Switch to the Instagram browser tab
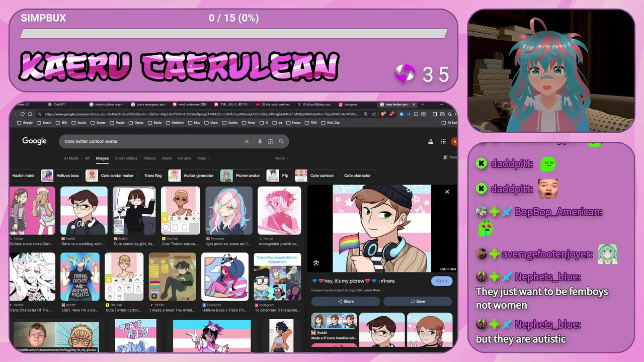 click(351, 105)
